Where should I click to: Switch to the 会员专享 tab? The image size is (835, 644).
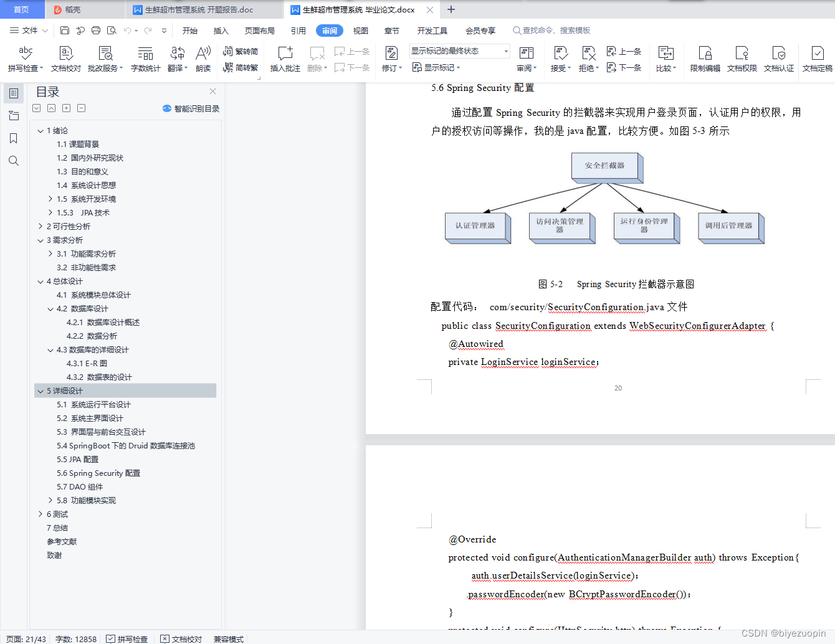[480, 31]
